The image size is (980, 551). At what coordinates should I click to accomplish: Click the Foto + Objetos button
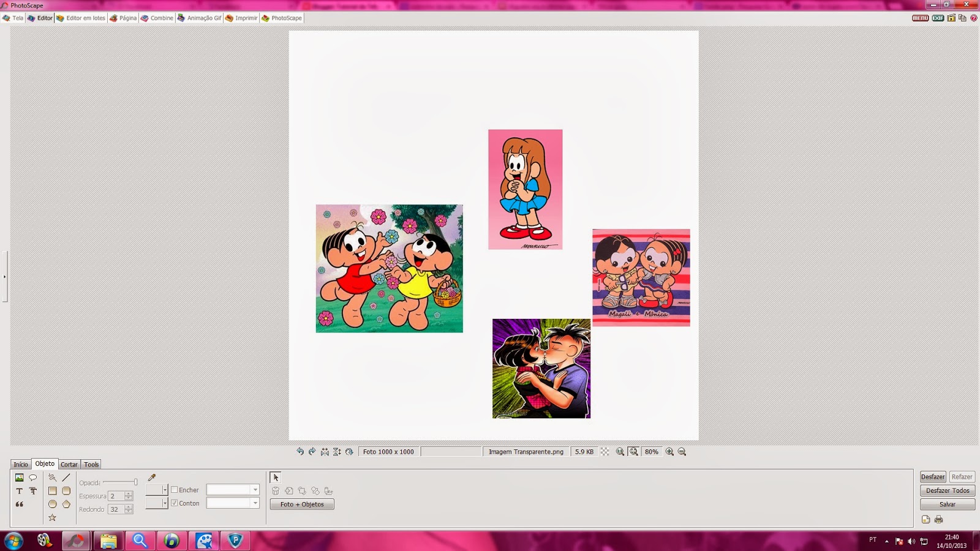point(302,504)
